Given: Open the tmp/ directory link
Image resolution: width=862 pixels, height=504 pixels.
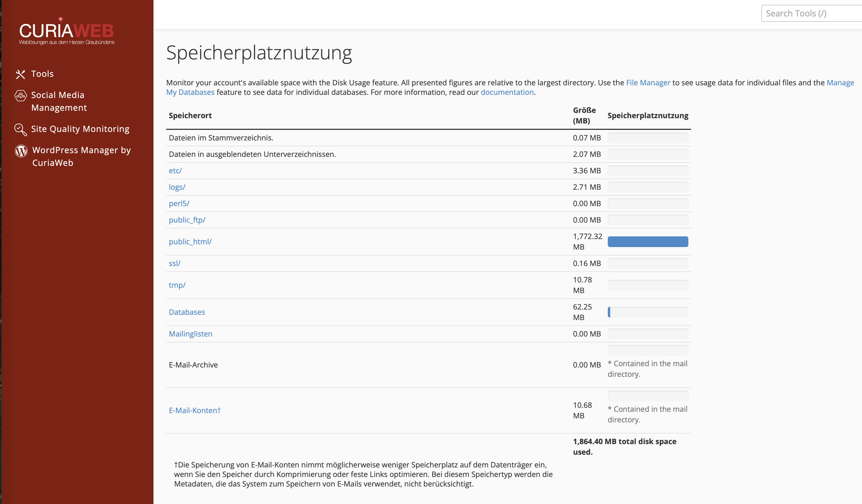Looking at the screenshot, I should click(x=177, y=285).
